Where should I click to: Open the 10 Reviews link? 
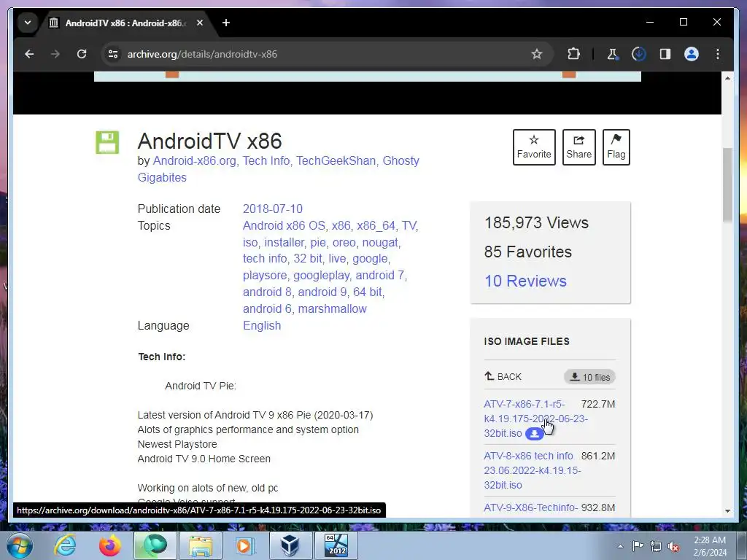[525, 281]
